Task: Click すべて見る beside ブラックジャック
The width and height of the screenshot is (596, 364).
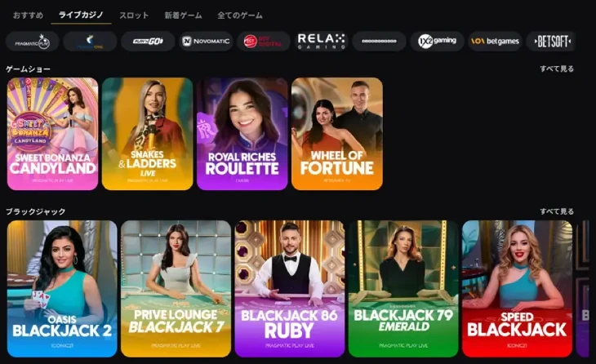Action: click(557, 211)
